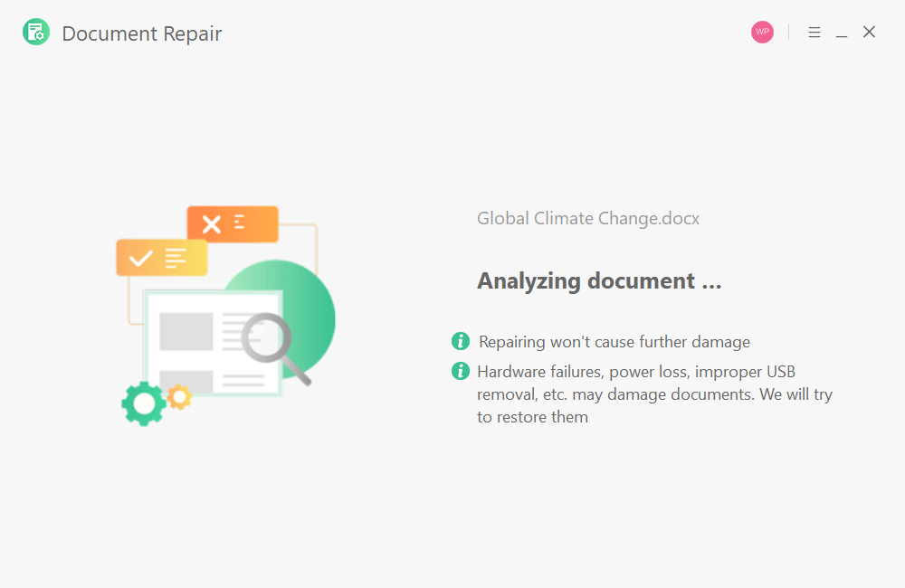Viewport: 905px width, 588px height.
Task: Click the info icon beside "Repairing won't cause further damage"
Action: point(461,341)
